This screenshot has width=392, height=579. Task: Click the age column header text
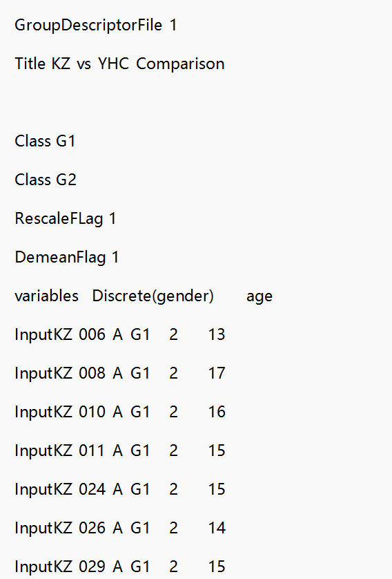click(x=259, y=297)
